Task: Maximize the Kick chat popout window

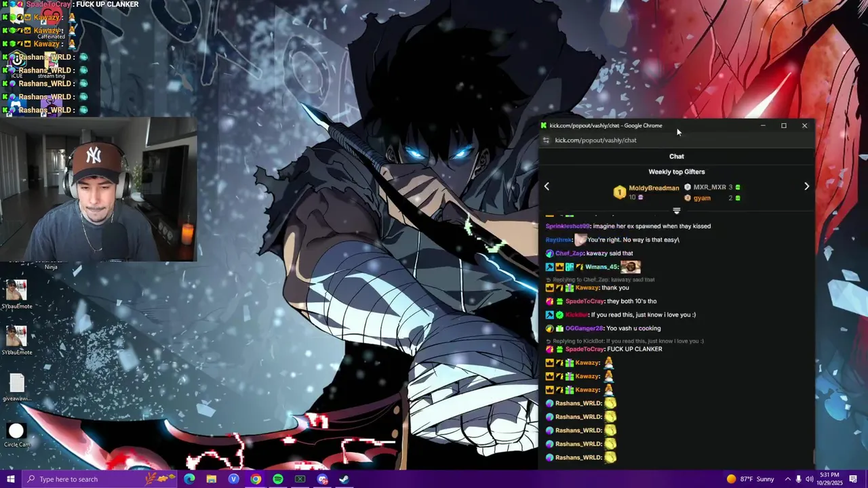Action: [x=784, y=125]
